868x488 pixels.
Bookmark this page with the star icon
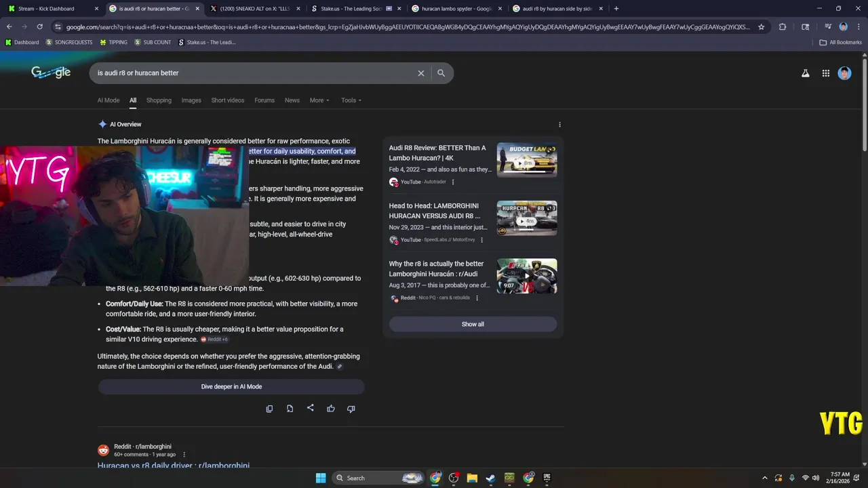762,27
